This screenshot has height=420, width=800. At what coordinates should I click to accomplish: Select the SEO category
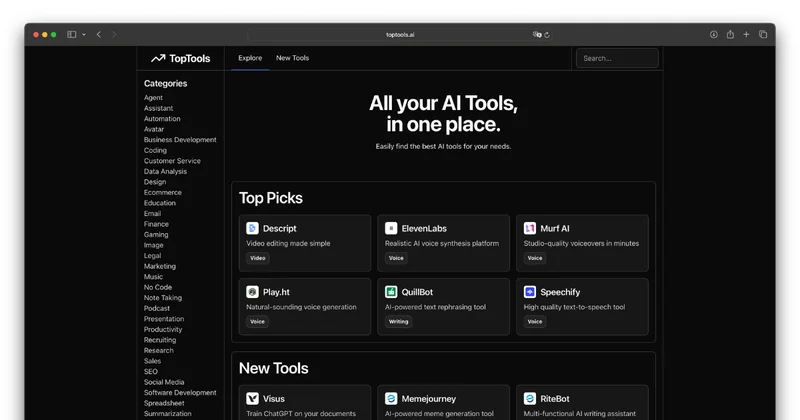(151, 372)
